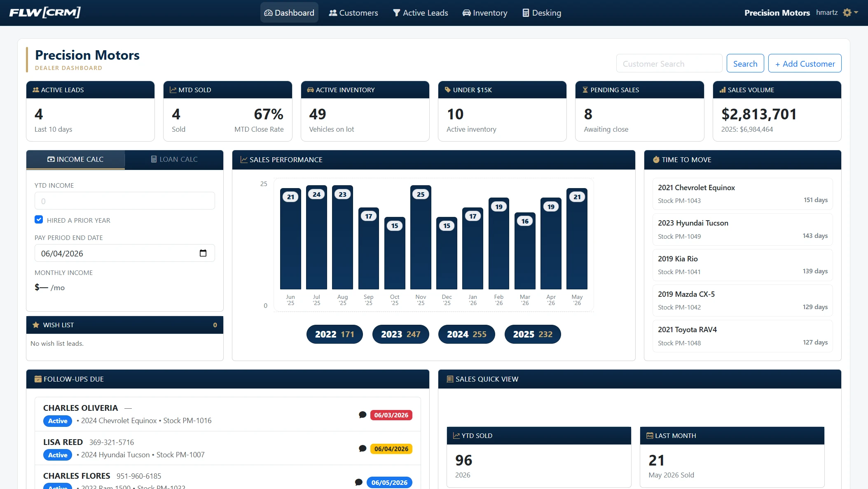Select the Income Calc tab
Viewport: 868px width, 489px height.
click(75, 159)
